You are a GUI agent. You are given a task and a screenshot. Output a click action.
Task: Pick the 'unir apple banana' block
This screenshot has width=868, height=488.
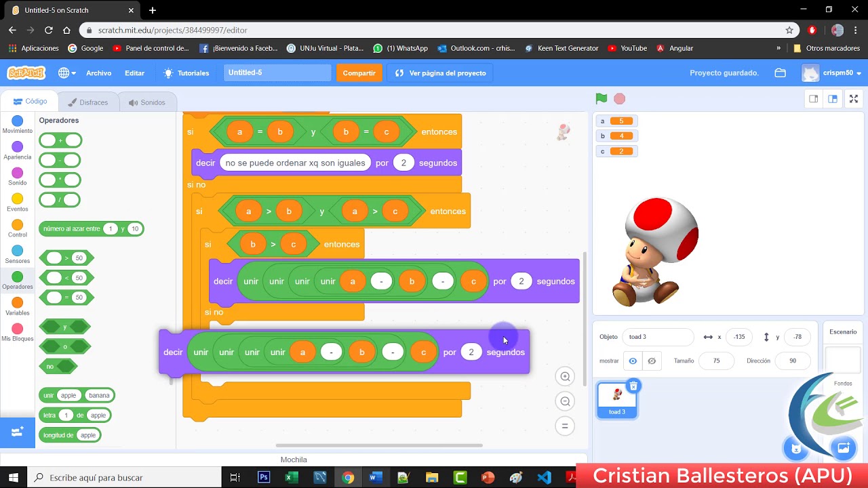(77, 395)
